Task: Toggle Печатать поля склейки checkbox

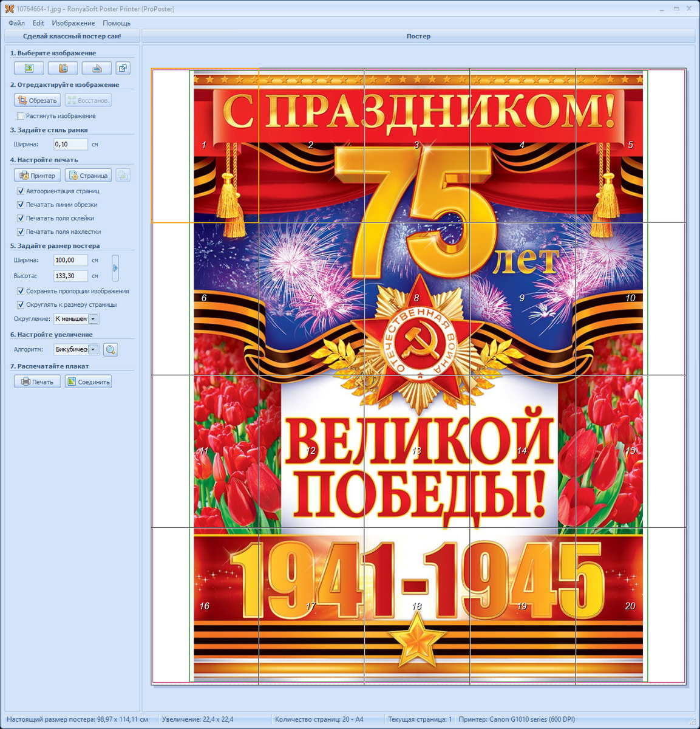Action: point(21,218)
